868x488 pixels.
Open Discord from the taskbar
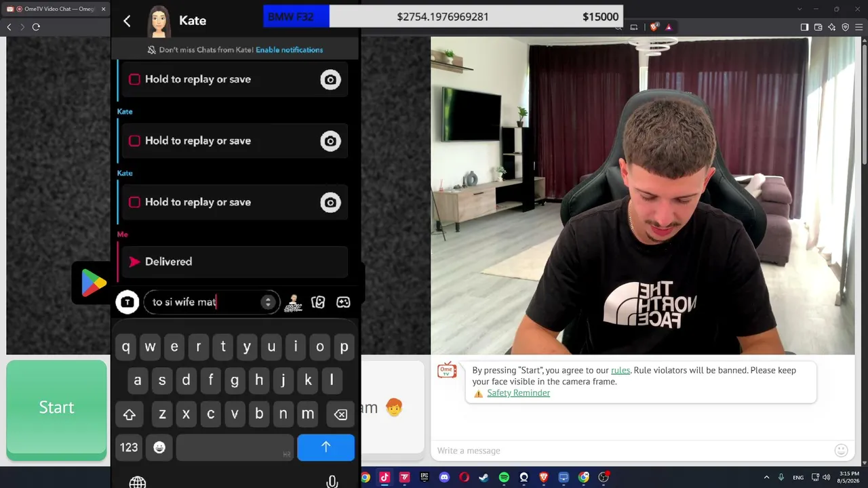pyautogui.click(x=444, y=477)
